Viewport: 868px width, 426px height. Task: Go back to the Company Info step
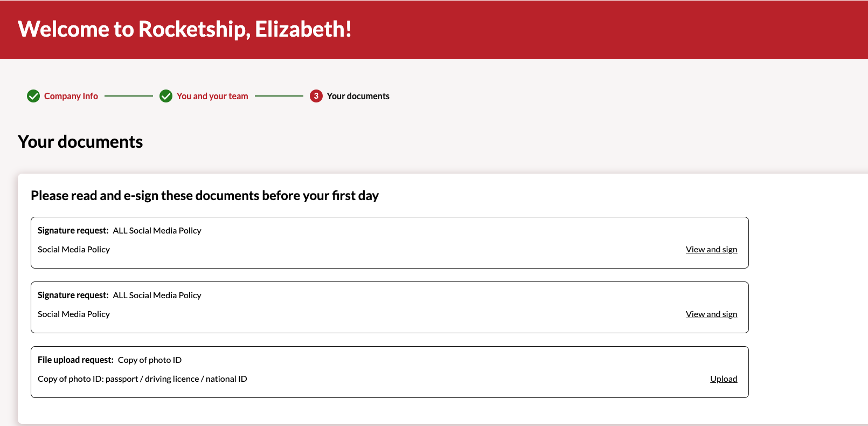pos(71,96)
